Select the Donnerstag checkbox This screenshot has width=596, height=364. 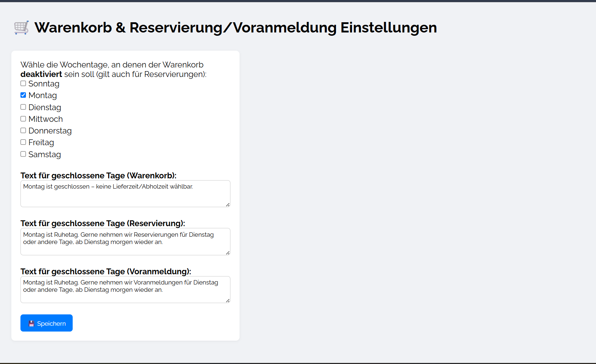pyautogui.click(x=23, y=131)
